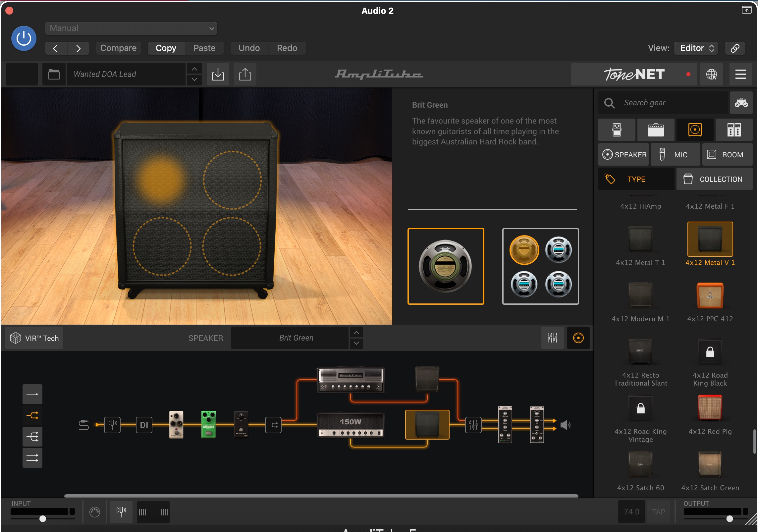This screenshot has height=532, width=758.
Task: Click the export share preset icon
Action: pyautogui.click(x=245, y=74)
